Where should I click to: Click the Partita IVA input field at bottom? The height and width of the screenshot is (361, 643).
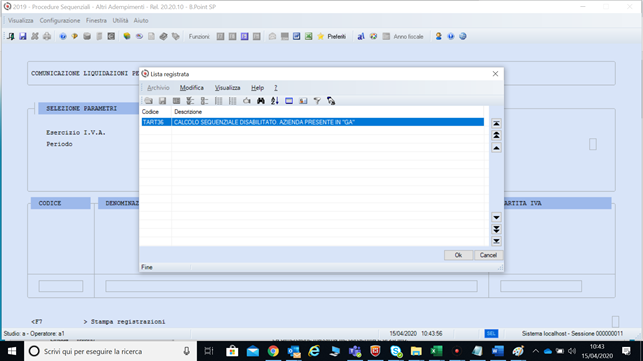coord(540,286)
